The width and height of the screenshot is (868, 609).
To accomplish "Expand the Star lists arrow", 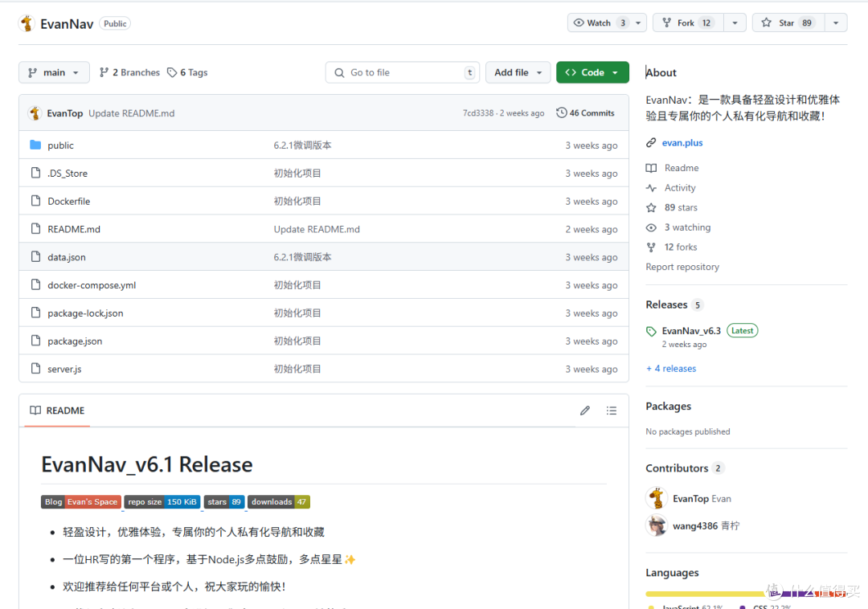I will pos(836,22).
